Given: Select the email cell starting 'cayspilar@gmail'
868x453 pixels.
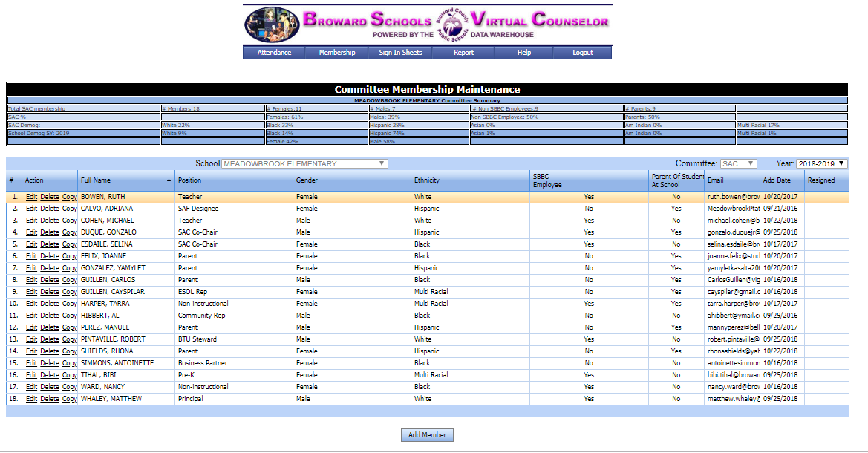Looking at the screenshot, I should pos(733,292).
